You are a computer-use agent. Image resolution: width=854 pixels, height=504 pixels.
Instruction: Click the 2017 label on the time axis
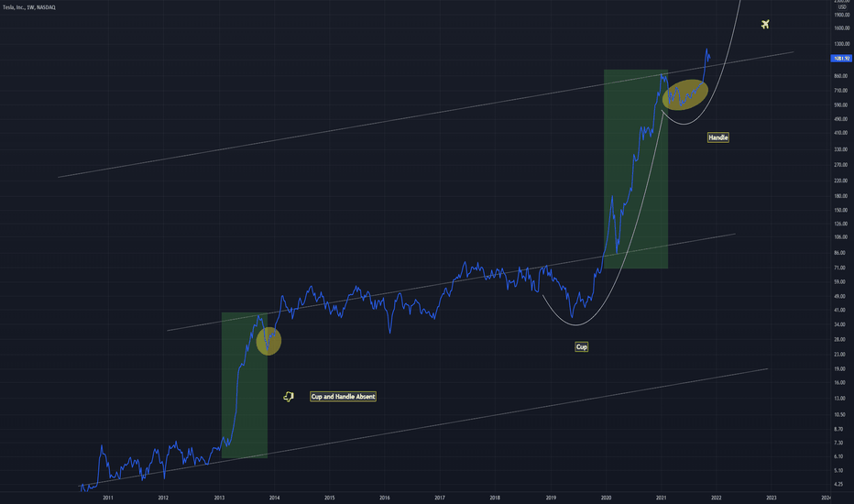pos(440,498)
